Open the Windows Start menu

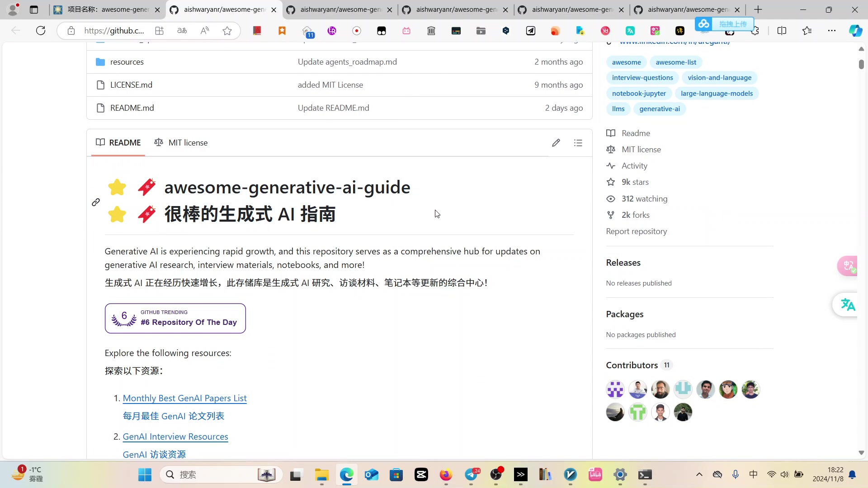click(145, 475)
